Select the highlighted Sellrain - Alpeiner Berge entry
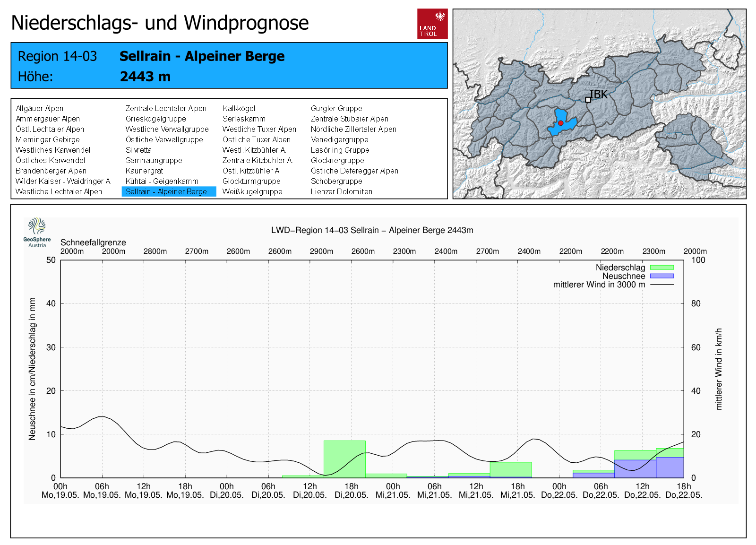Viewport: 756px width, 545px height. click(x=166, y=192)
